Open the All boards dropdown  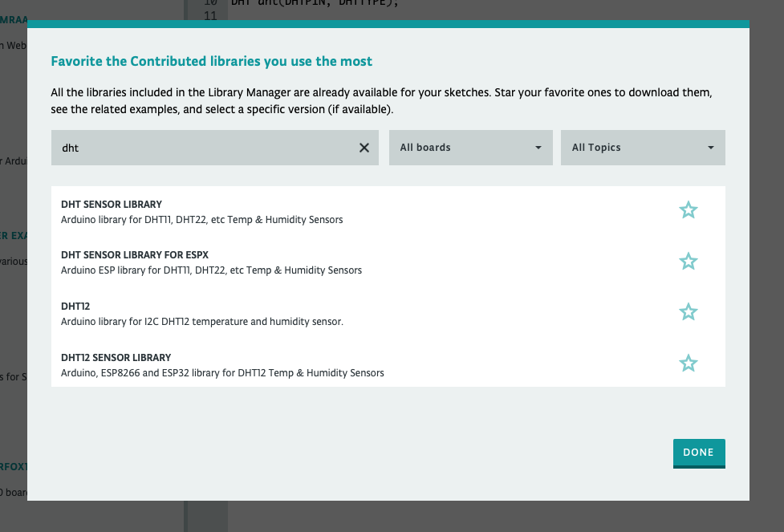click(470, 148)
